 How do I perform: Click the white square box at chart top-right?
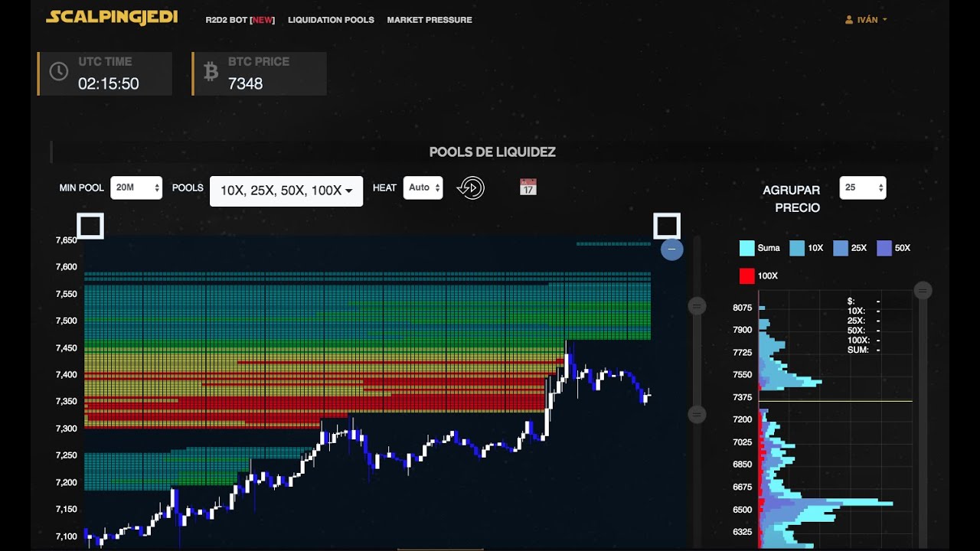tap(667, 227)
